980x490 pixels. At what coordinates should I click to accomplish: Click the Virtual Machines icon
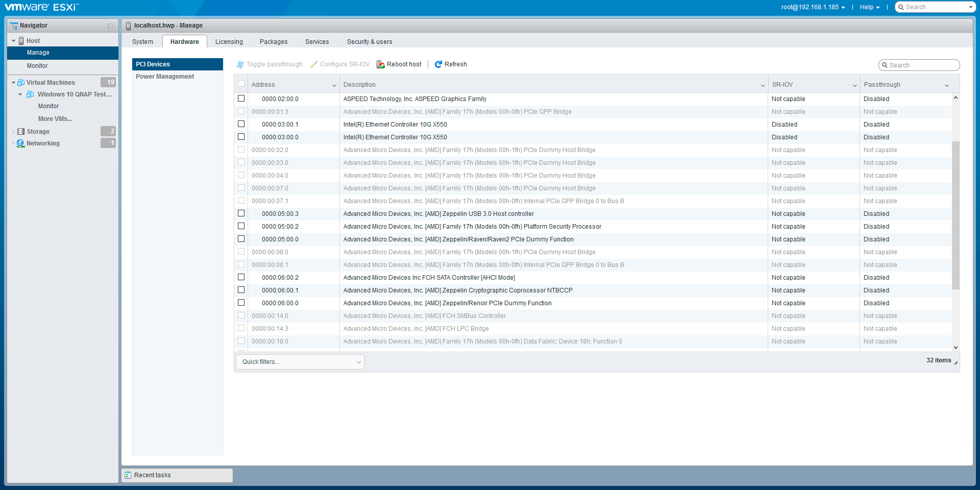pyautogui.click(x=21, y=83)
